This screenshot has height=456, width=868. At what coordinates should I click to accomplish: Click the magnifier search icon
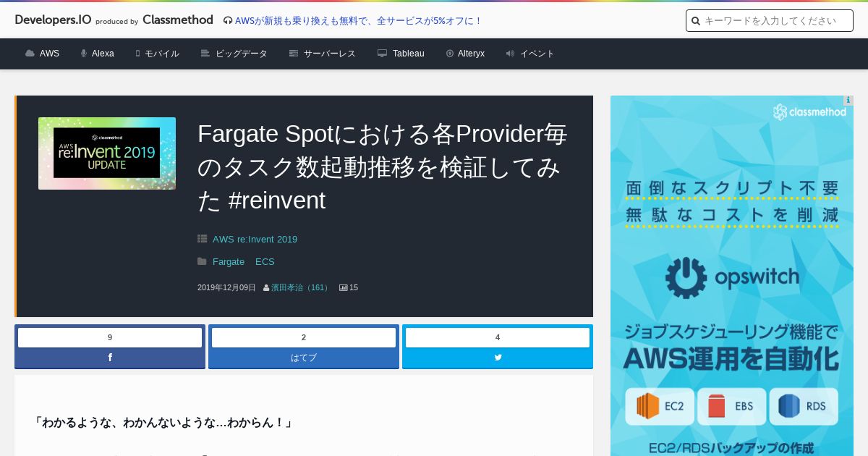(x=696, y=21)
